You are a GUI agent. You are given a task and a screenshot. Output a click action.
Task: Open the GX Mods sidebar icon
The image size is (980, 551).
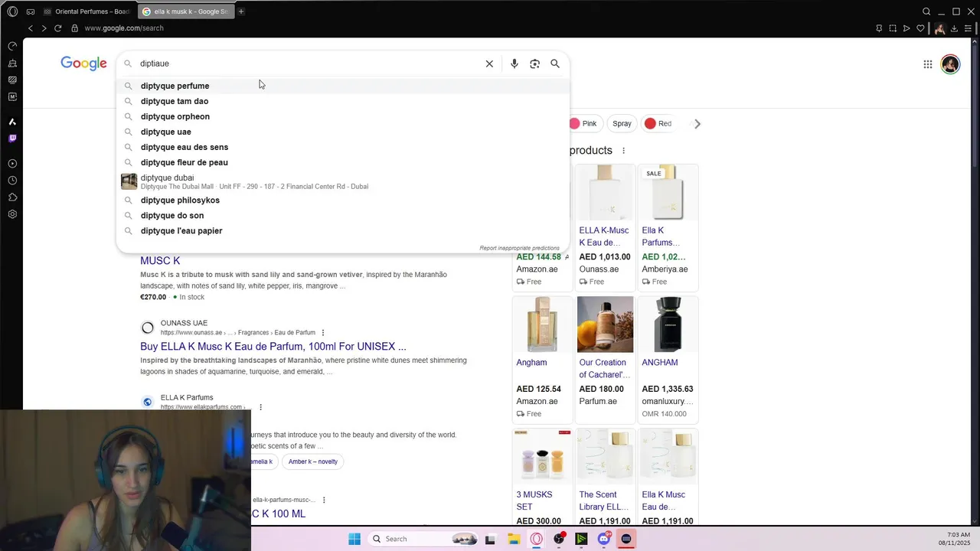12,80
